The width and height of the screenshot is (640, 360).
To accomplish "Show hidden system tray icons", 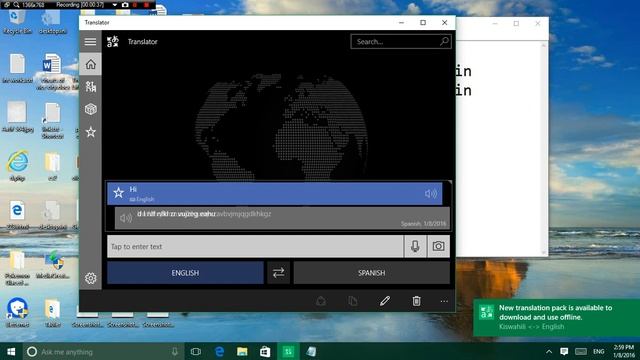I will click(x=549, y=351).
